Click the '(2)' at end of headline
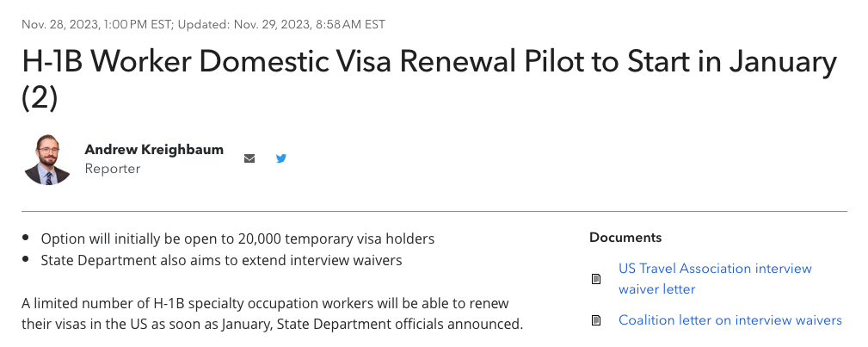The width and height of the screenshot is (868, 347). (40, 98)
